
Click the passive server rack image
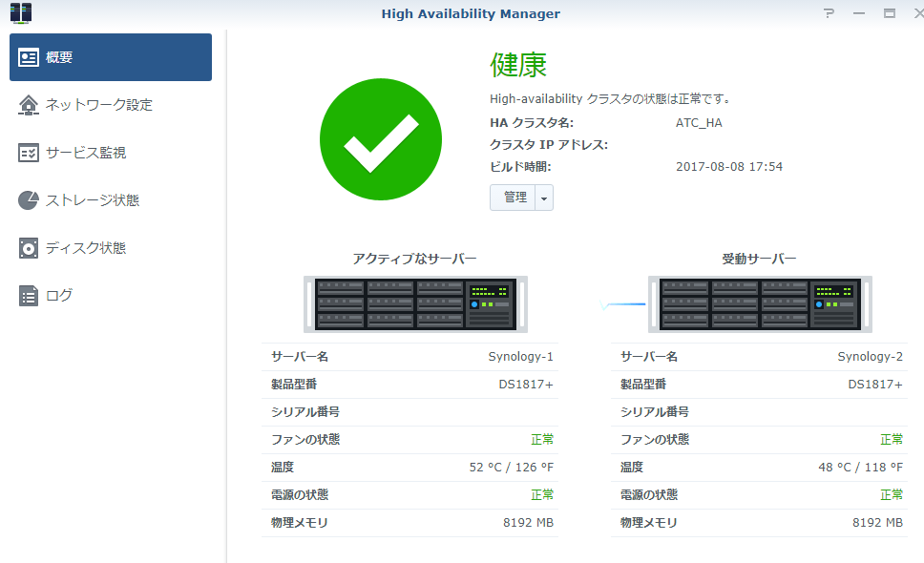[x=760, y=303]
